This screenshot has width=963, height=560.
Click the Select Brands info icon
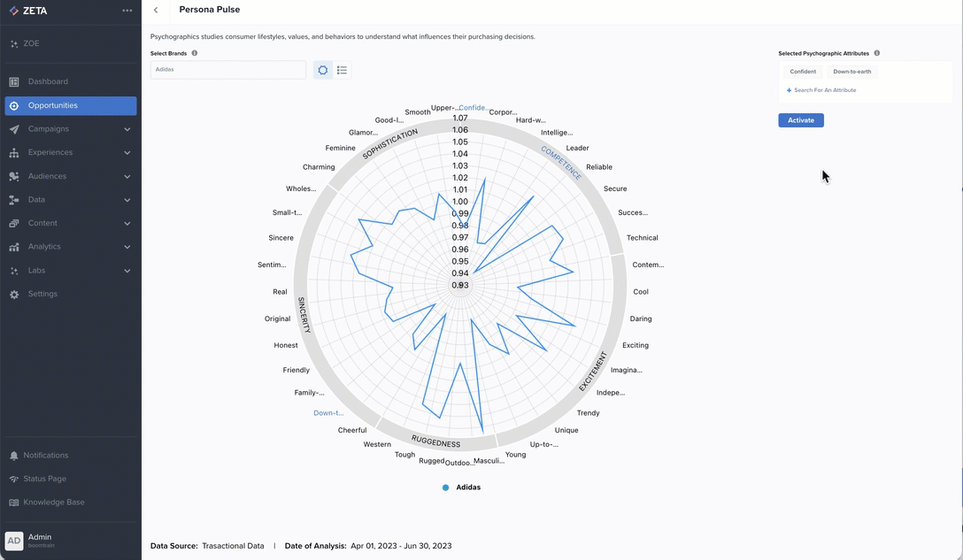195,53
